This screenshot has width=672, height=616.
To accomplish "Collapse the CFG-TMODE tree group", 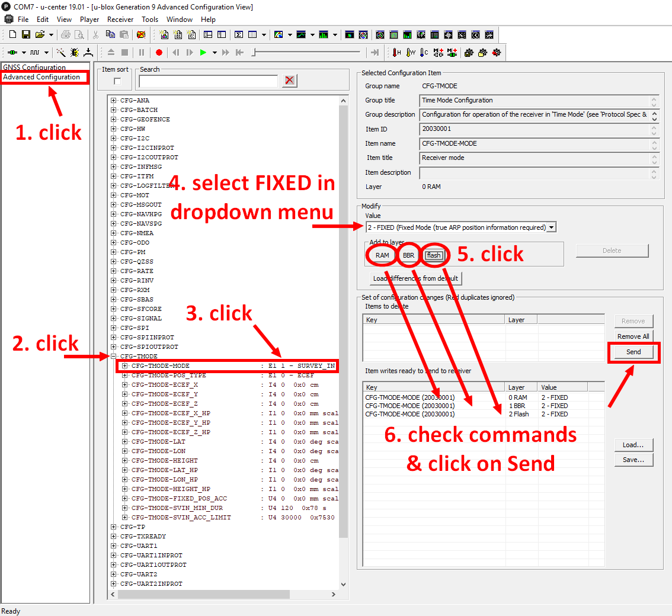I will click(x=114, y=357).
